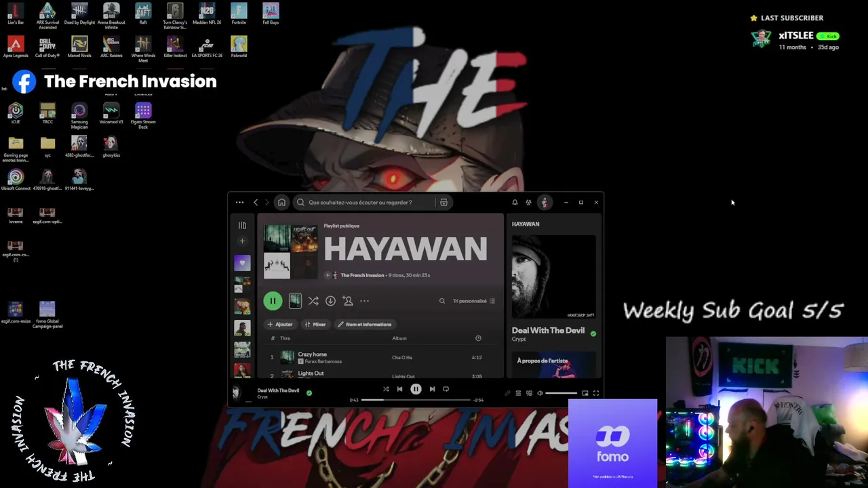868x488 pixels.
Task: Click the saved checkmark in the right panel
Action: (593, 333)
